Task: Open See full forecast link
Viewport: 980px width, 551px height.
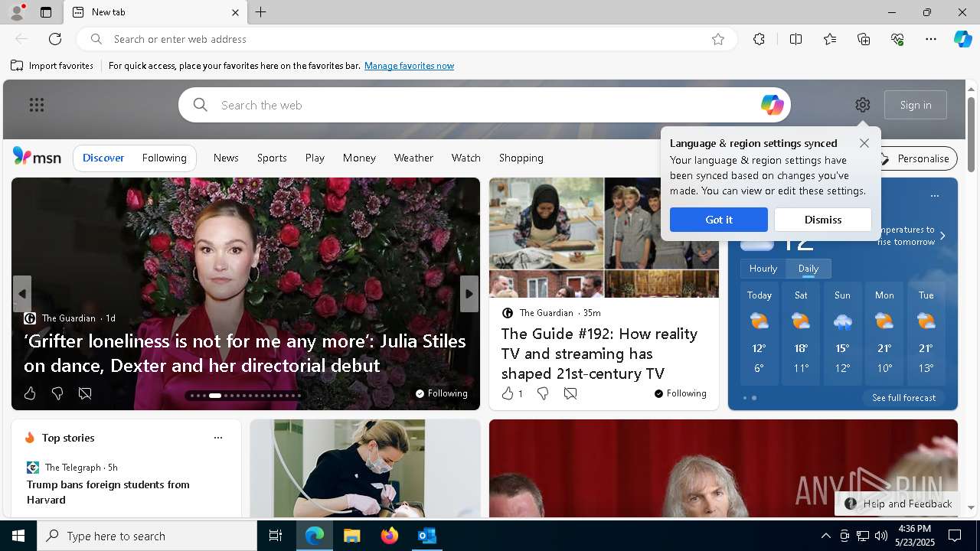Action: [x=903, y=398]
